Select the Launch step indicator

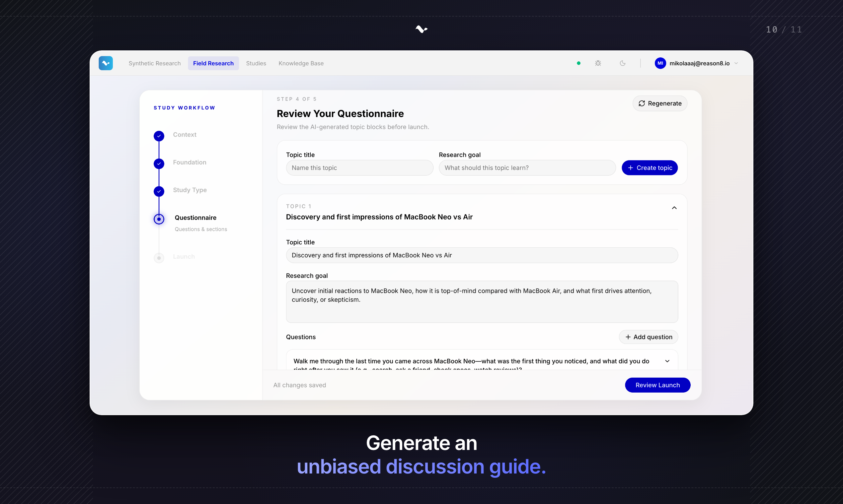tap(159, 258)
